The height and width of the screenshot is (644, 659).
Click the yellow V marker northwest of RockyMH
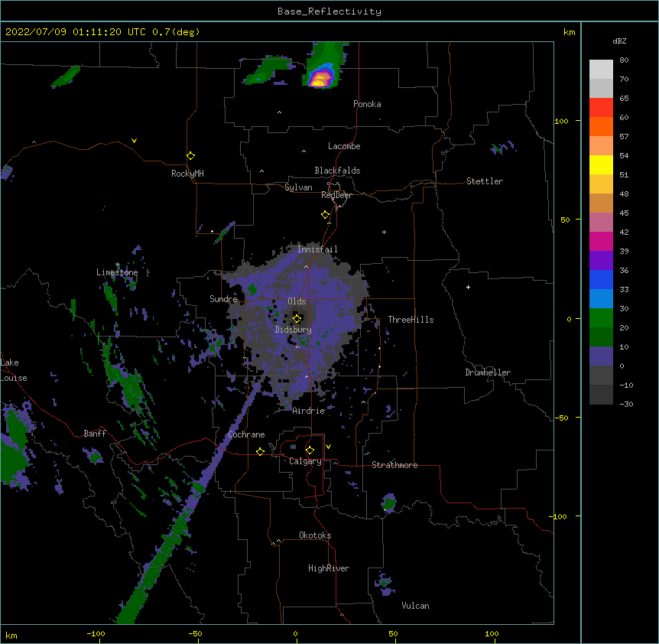point(134,141)
